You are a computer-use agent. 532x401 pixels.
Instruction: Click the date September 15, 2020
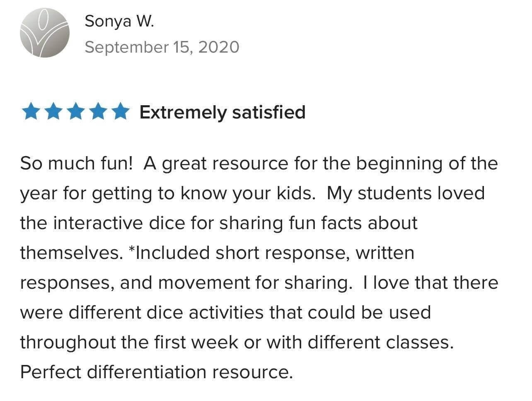point(162,47)
